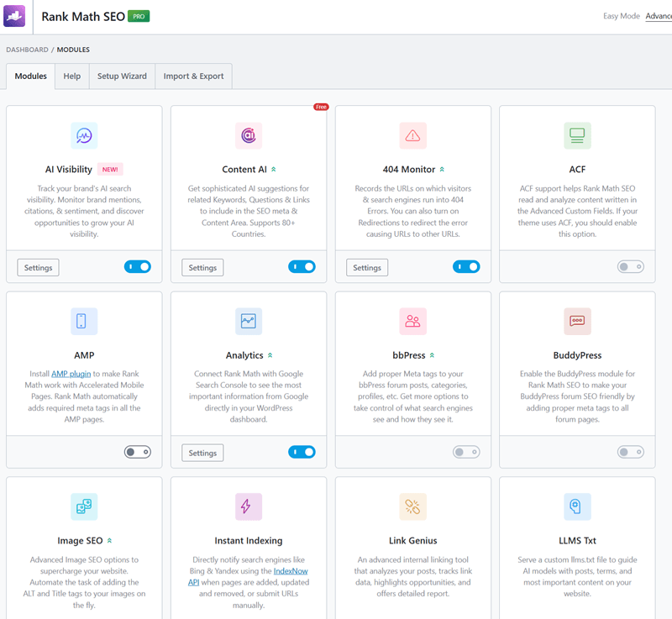Click the Rank Math logo icon
The image size is (672, 619).
[14, 16]
